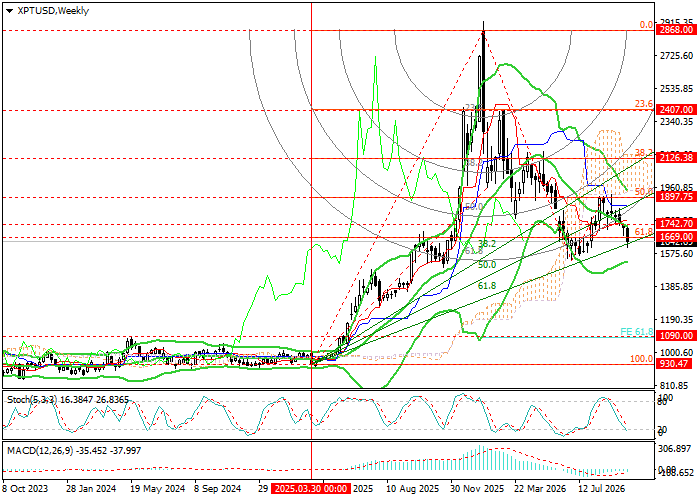Click the 12 Jul 2026 date label
This screenshot has height=500, width=700.
tap(601, 488)
